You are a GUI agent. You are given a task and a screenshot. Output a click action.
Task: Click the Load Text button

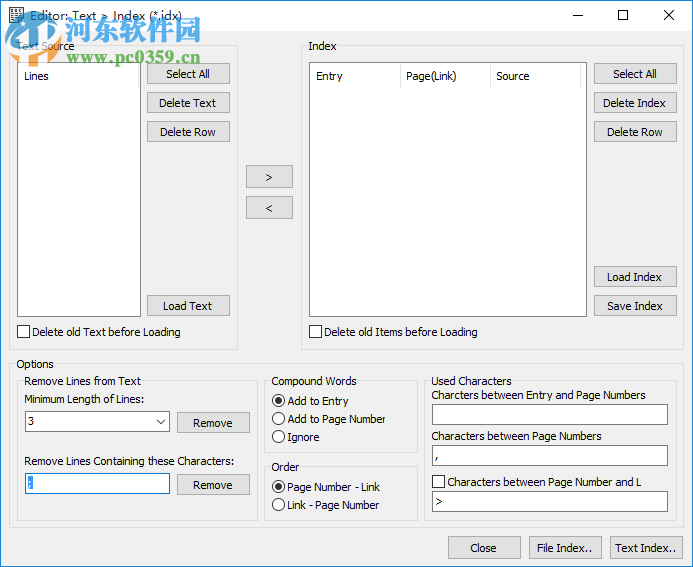[x=188, y=306]
